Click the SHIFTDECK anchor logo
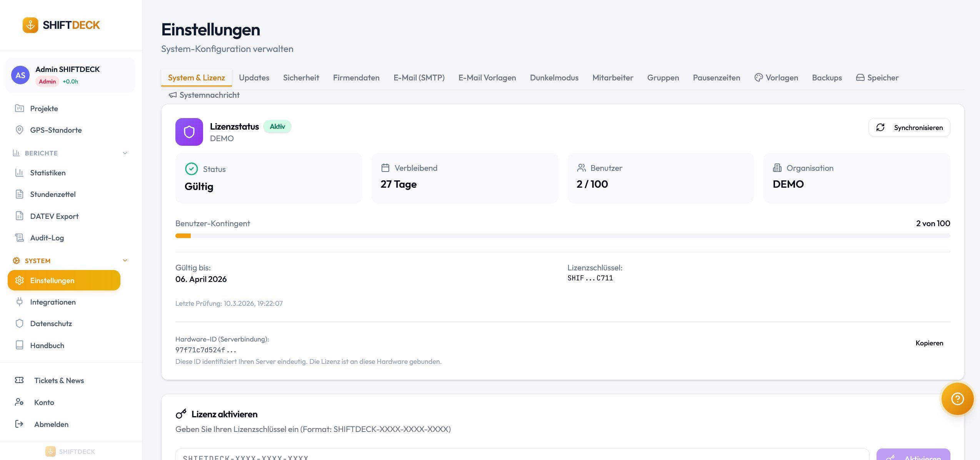980x460 pixels. click(x=30, y=25)
